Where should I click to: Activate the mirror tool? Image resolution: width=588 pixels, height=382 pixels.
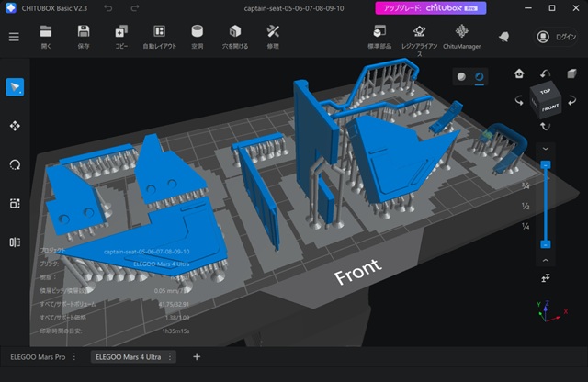pyautogui.click(x=15, y=242)
